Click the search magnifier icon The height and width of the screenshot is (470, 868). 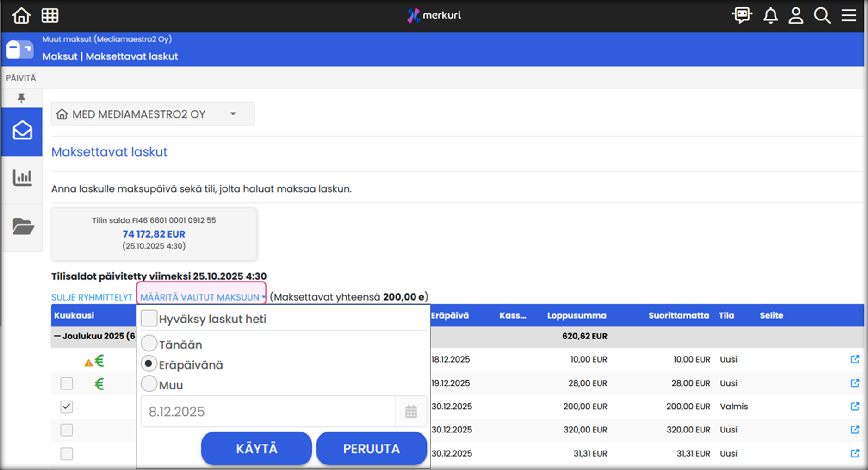[822, 15]
